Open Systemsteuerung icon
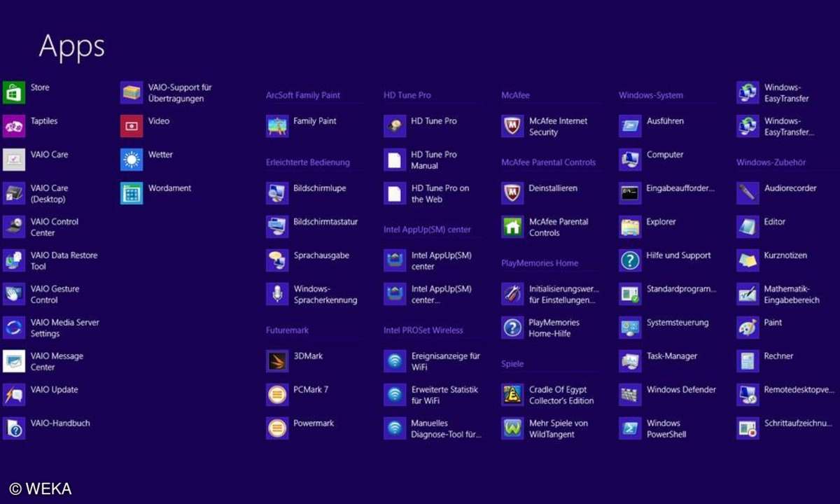 [630, 328]
